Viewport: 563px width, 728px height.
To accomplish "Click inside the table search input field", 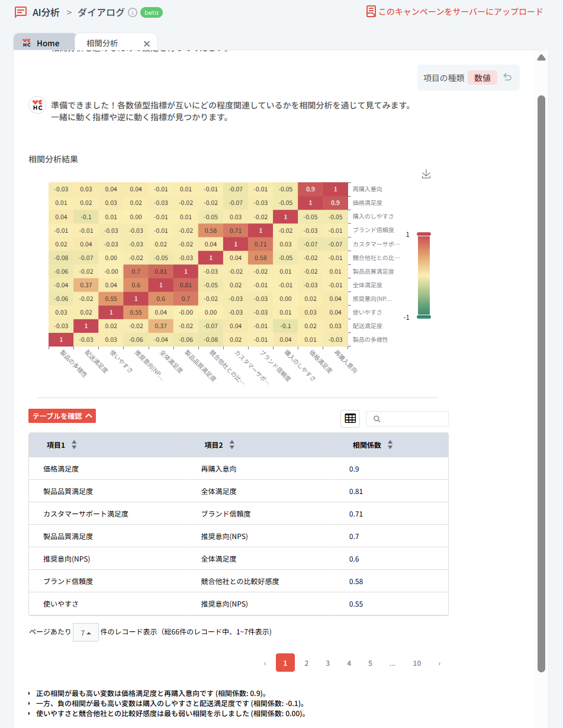I will tap(411, 419).
